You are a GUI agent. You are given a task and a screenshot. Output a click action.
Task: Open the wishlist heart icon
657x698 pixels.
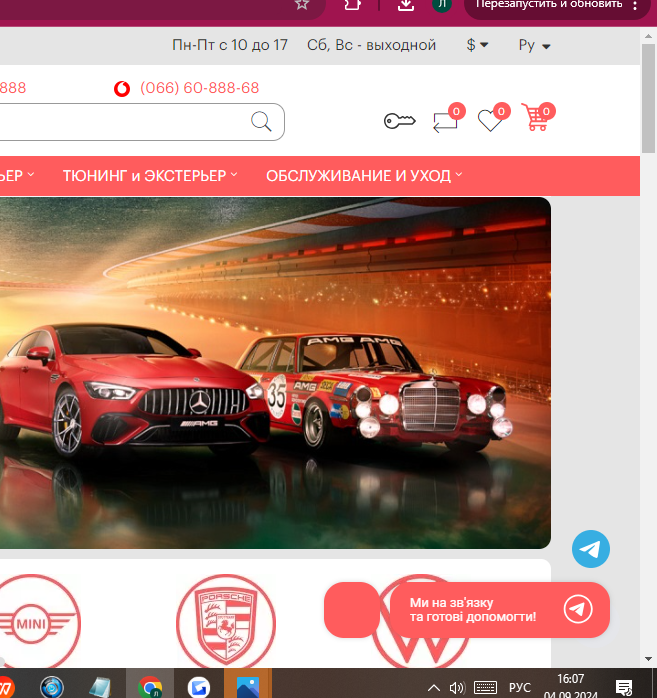489,121
